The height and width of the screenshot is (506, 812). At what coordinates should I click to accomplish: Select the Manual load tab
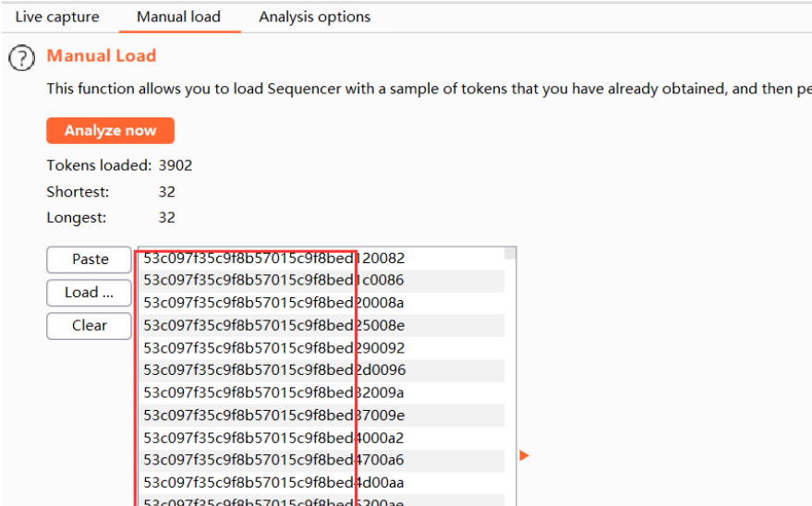coord(178,17)
